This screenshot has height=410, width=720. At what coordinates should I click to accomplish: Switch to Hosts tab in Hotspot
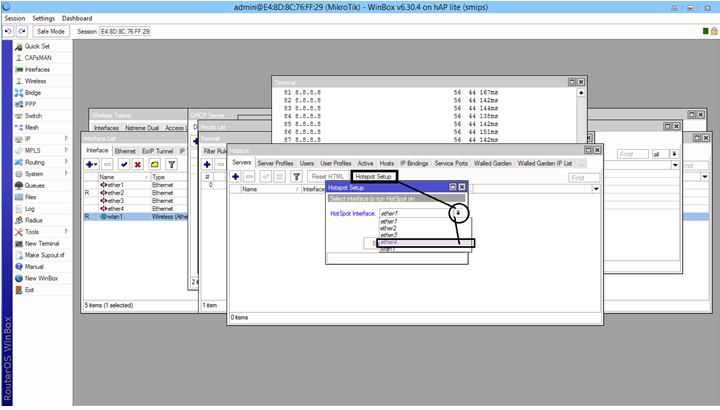(x=387, y=163)
